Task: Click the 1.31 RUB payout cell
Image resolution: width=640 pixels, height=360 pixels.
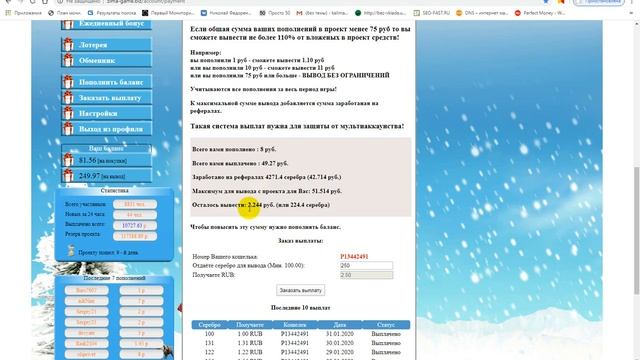Action: (250, 343)
